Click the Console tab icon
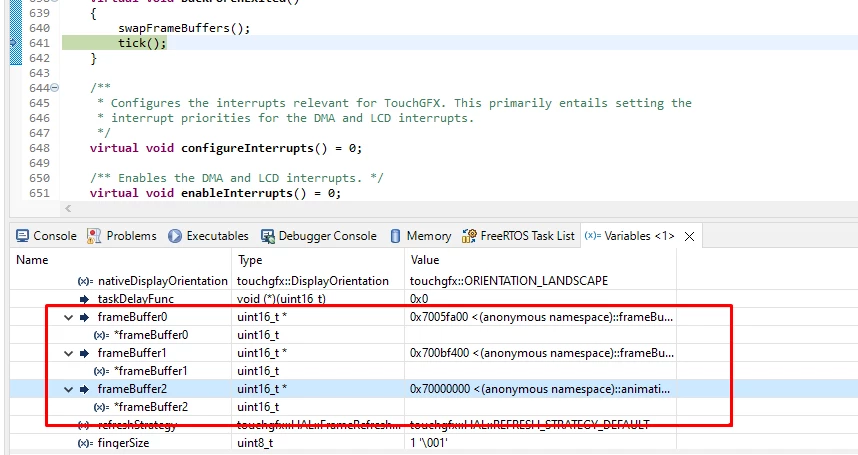 [x=22, y=236]
